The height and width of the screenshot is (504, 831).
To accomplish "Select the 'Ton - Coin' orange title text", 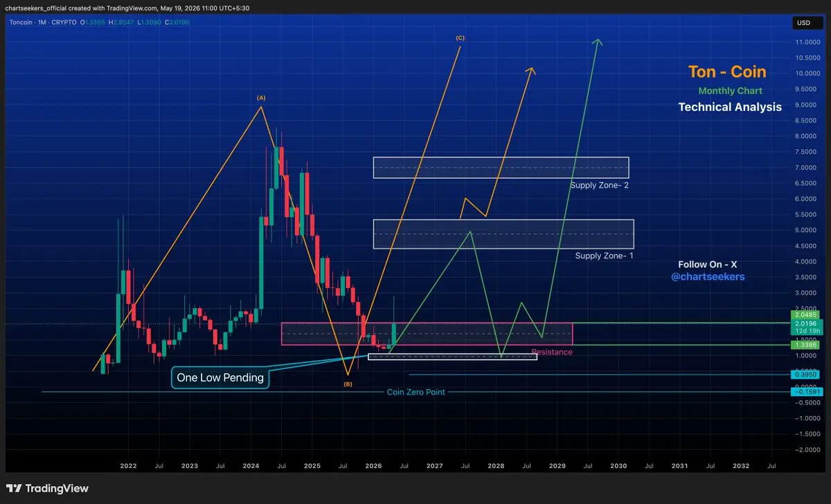I will [727, 72].
